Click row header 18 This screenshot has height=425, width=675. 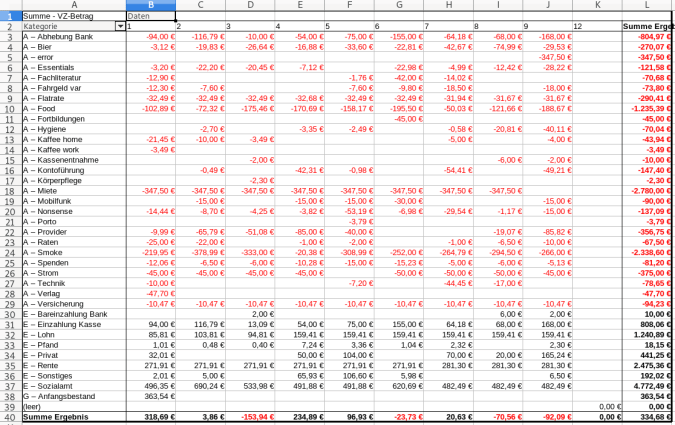tap(10, 190)
